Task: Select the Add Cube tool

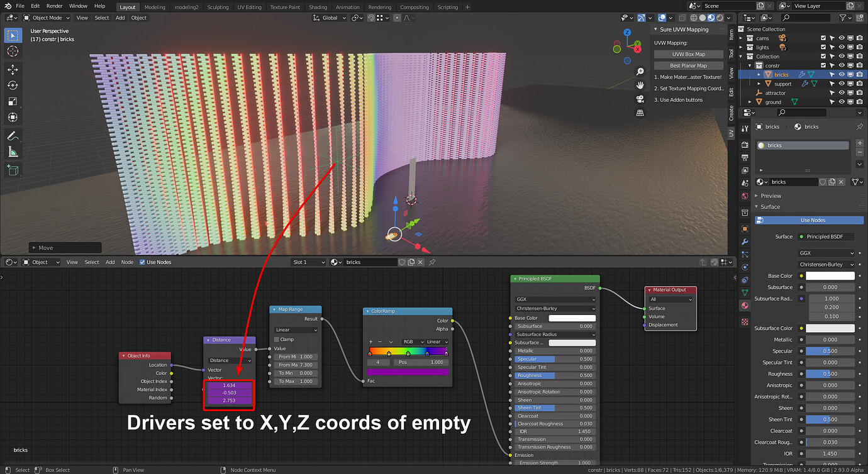Action: point(13,170)
